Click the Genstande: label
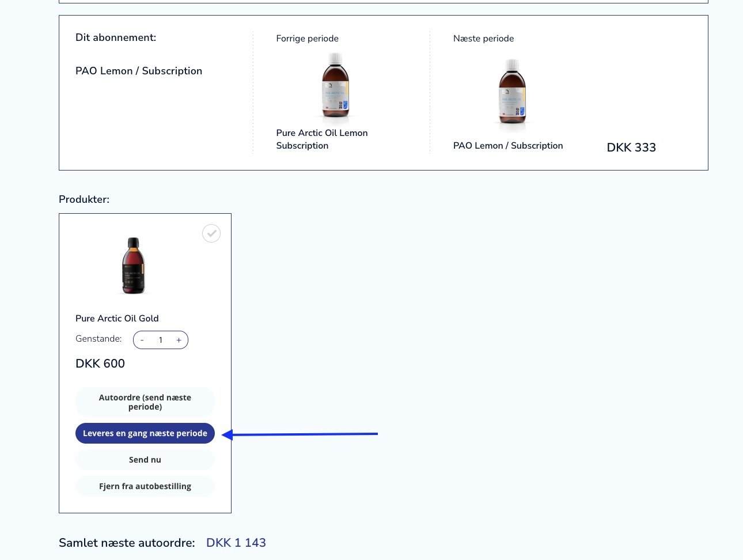743x560 pixels. tap(98, 339)
